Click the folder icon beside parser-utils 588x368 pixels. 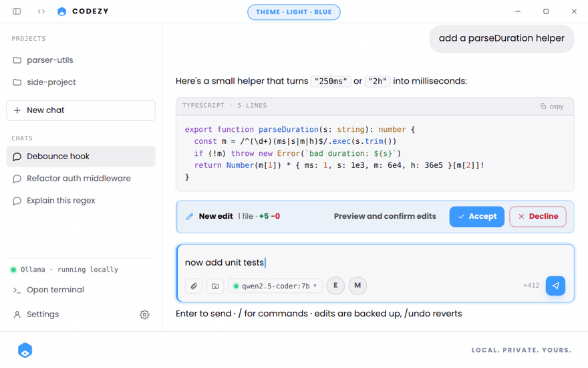pyautogui.click(x=17, y=60)
